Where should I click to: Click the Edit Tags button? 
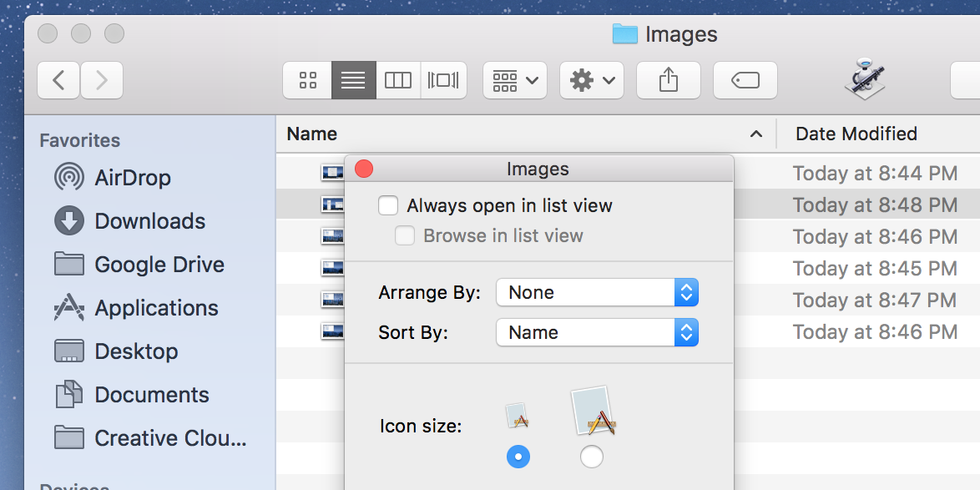point(745,80)
